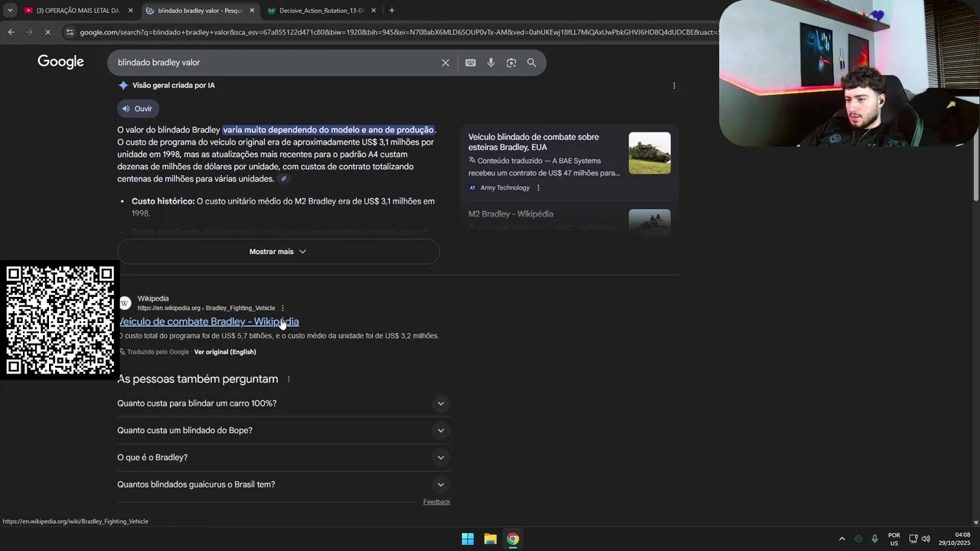Image resolution: width=980 pixels, height=551 pixels.
Task: Go back to the previous page
Action: pyautogui.click(x=11, y=32)
